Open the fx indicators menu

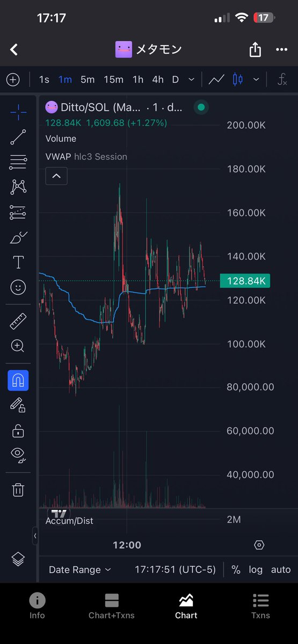coord(282,79)
